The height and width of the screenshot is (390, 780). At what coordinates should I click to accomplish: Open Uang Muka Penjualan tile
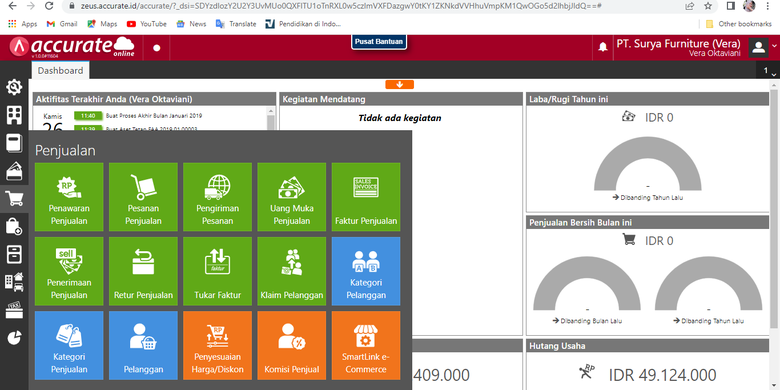[292, 197]
